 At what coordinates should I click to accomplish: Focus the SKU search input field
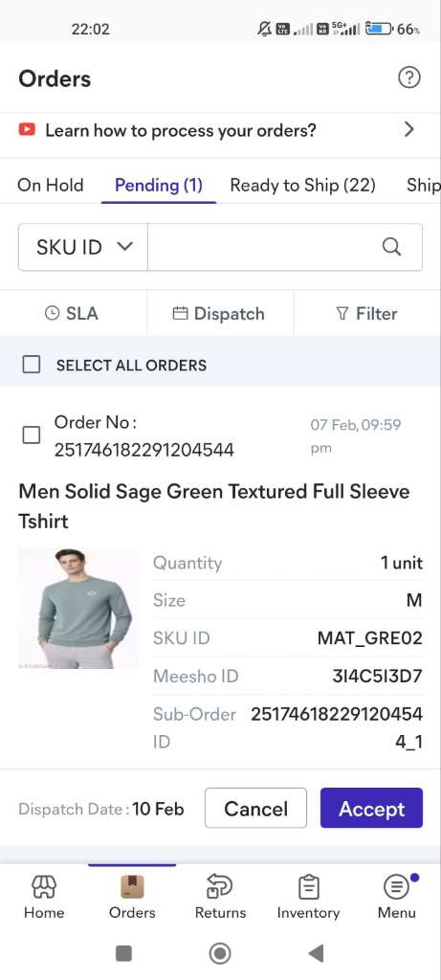(262, 247)
